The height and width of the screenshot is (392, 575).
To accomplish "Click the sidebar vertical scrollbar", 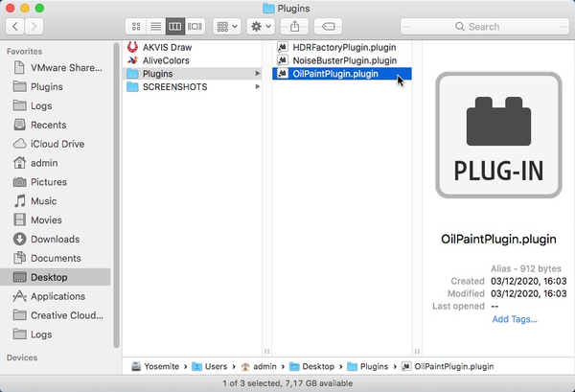I will point(116,196).
